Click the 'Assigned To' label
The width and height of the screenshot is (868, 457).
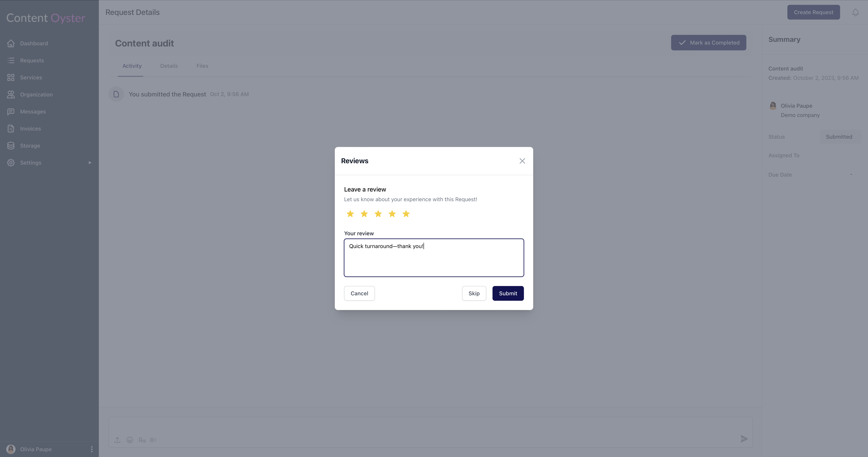(x=783, y=155)
